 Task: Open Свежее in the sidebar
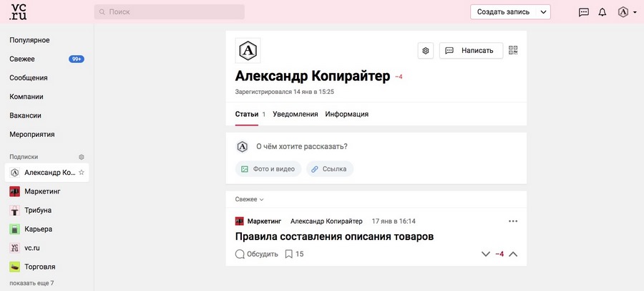pyautogui.click(x=22, y=59)
